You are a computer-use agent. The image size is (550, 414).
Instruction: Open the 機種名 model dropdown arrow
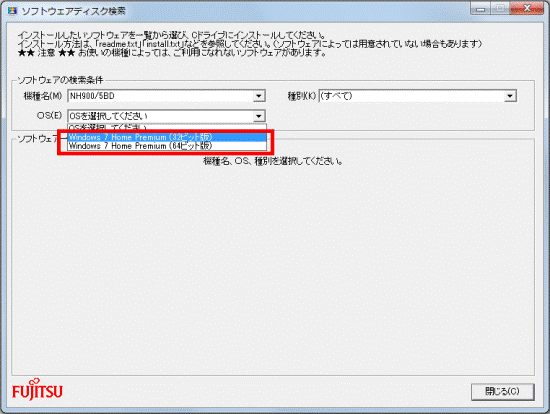tap(259, 96)
